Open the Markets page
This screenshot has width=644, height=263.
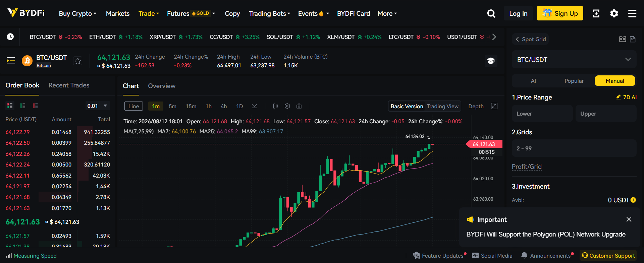pos(118,13)
